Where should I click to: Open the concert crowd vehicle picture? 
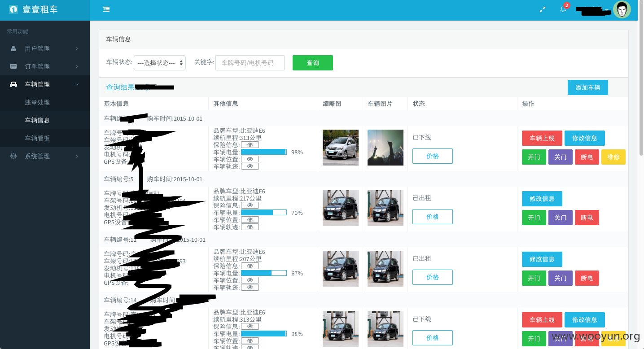point(386,148)
